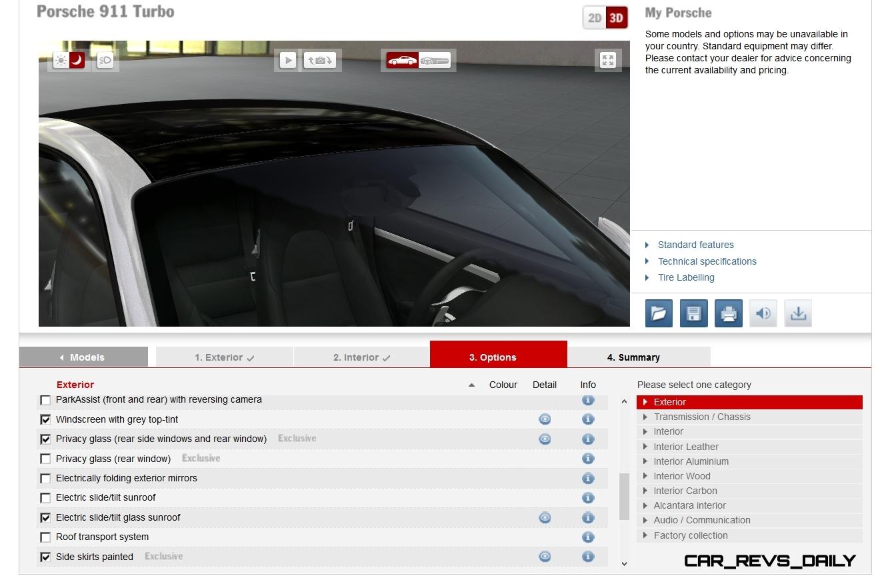Open the 2. Interior tab
This screenshot has width=886, height=588.
tap(361, 357)
